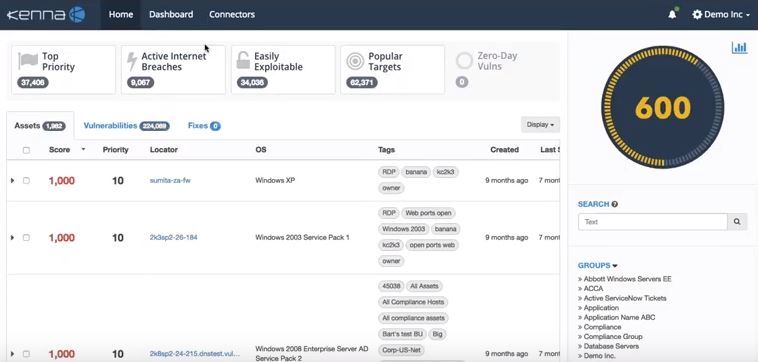
Task: Click the RDP tag on sumita-za-fw row
Action: coord(388,172)
